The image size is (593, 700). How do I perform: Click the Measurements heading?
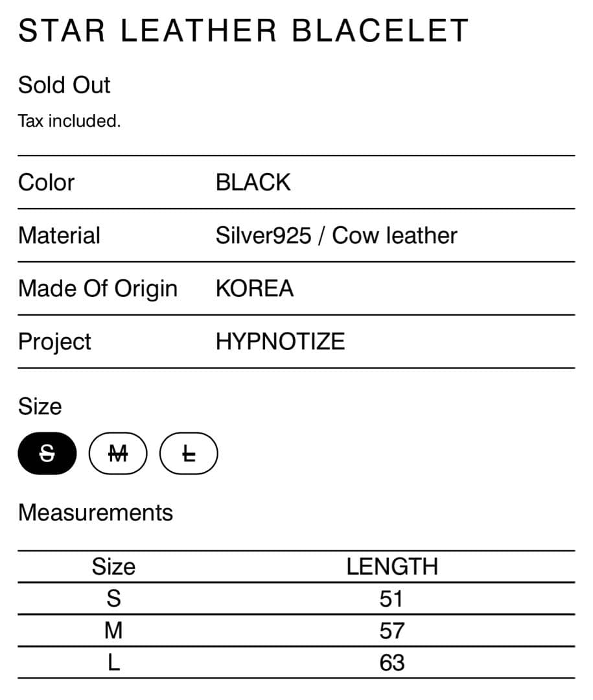click(x=95, y=513)
